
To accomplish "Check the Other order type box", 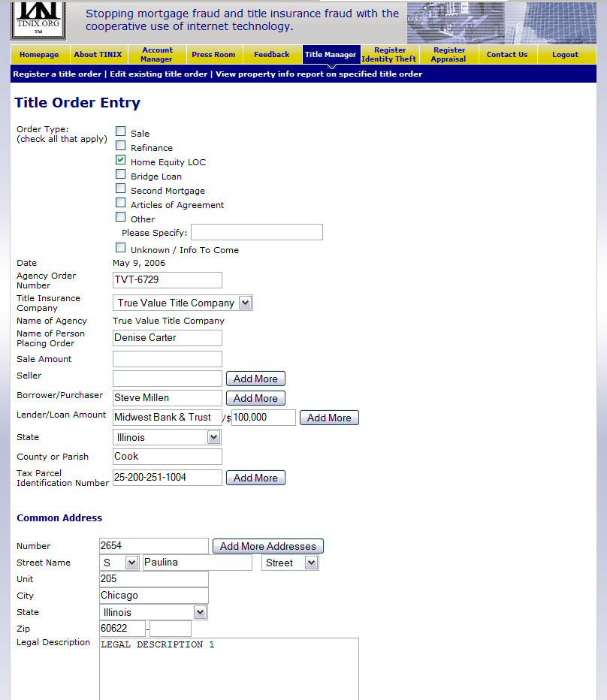I will tap(121, 217).
